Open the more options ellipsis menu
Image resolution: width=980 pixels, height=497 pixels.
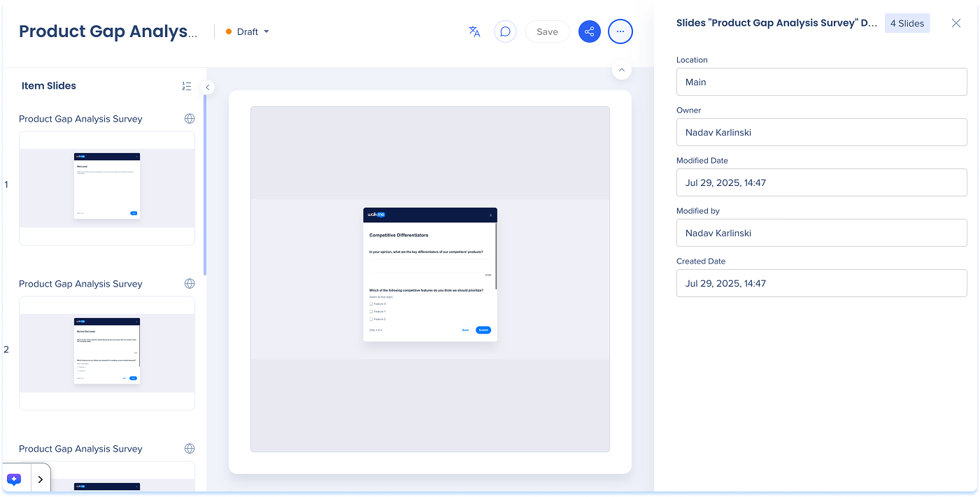click(x=620, y=31)
